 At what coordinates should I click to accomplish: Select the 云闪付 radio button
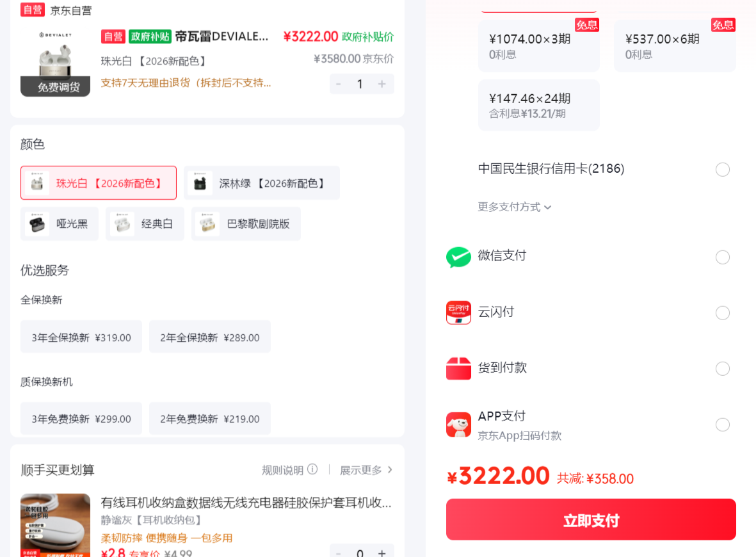tap(722, 313)
